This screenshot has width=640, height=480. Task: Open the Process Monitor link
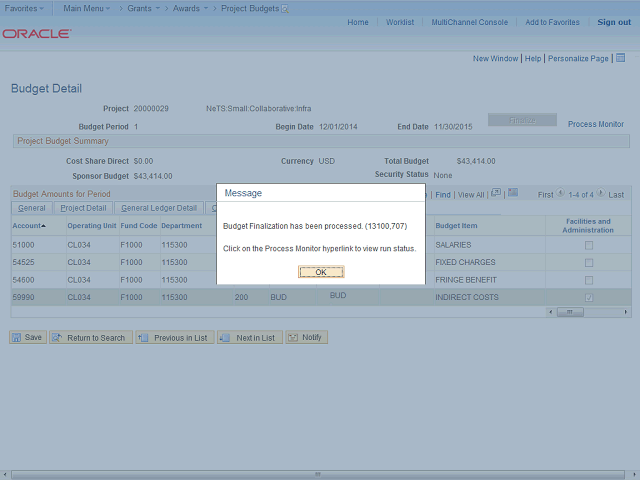point(595,124)
